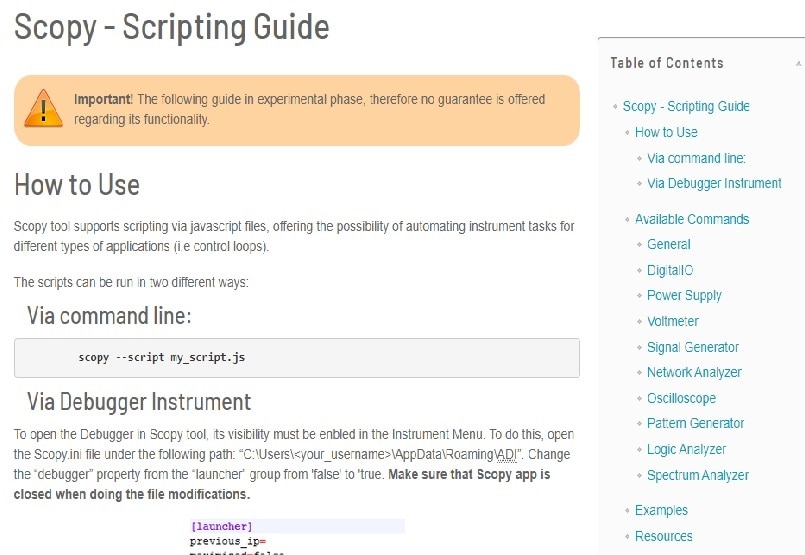Jump to the 'How to Use' contents link
The image size is (805, 555).
coord(666,132)
